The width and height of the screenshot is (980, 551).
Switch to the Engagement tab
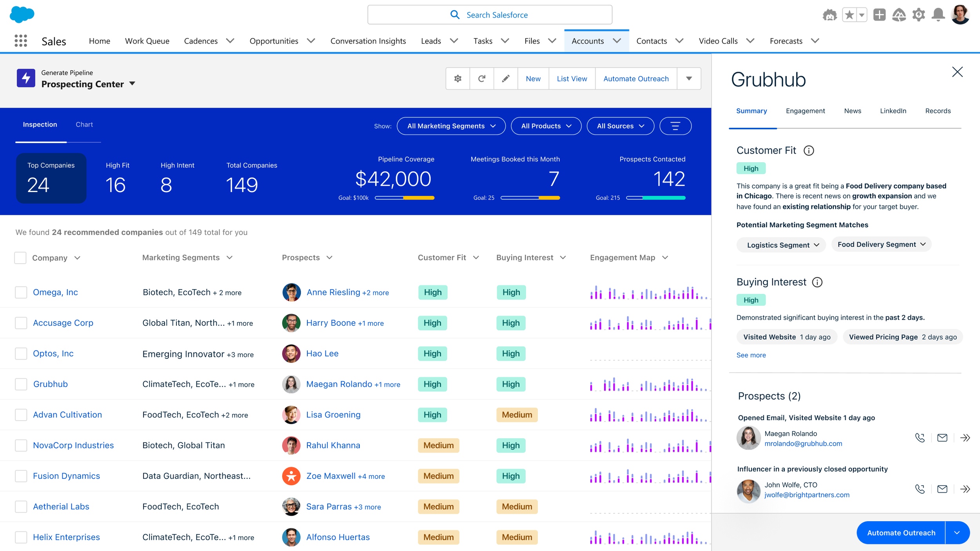[x=805, y=111]
